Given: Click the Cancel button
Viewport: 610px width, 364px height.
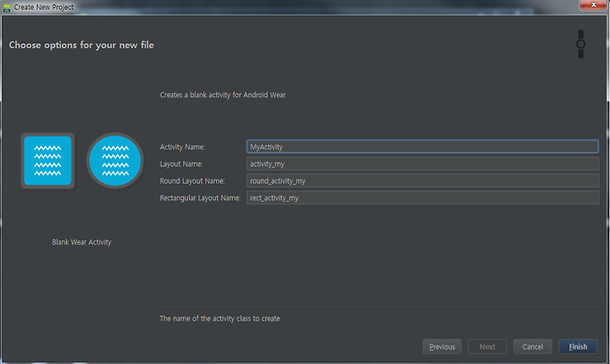Looking at the screenshot, I should [532, 346].
